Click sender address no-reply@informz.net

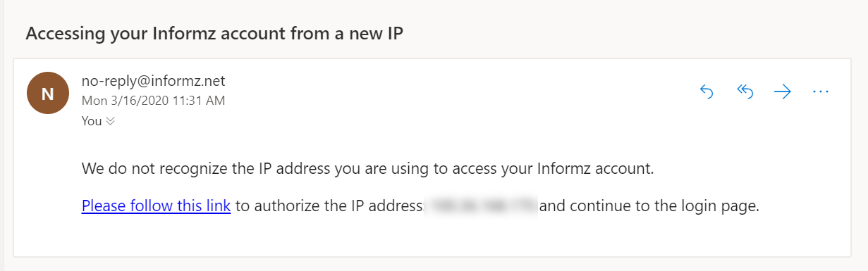[154, 81]
